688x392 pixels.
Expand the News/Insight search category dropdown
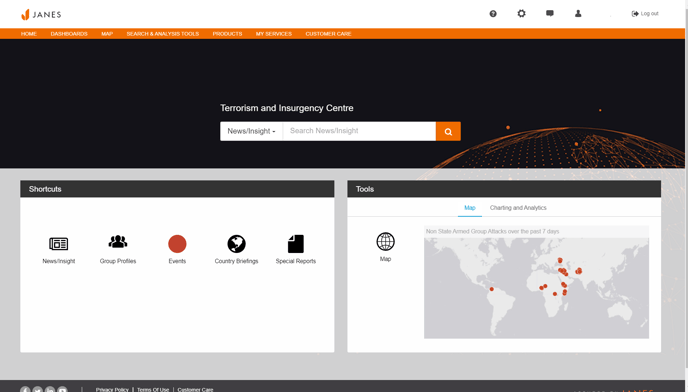[x=251, y=131]
